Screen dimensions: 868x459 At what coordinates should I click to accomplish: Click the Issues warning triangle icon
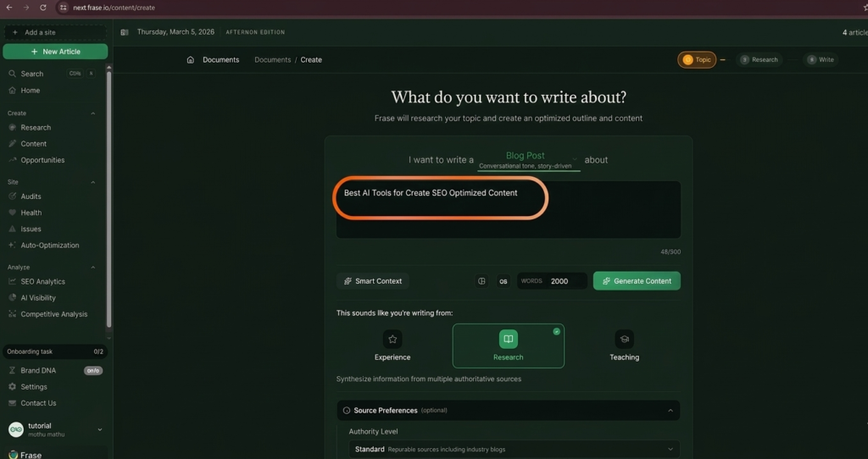tap(12, 229)
